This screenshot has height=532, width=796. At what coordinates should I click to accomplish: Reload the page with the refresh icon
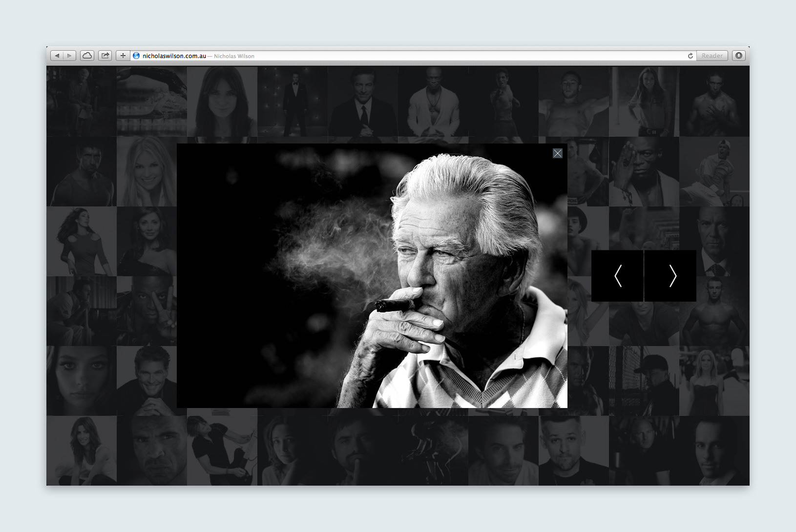pyautogui.click(x=690, y=56)
